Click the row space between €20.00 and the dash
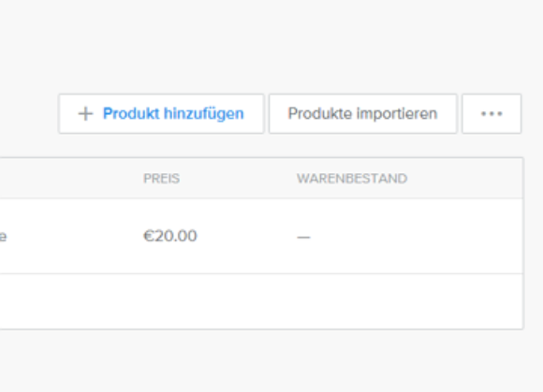This screenshot has height=392, width=543. click(x=246, y=236)
